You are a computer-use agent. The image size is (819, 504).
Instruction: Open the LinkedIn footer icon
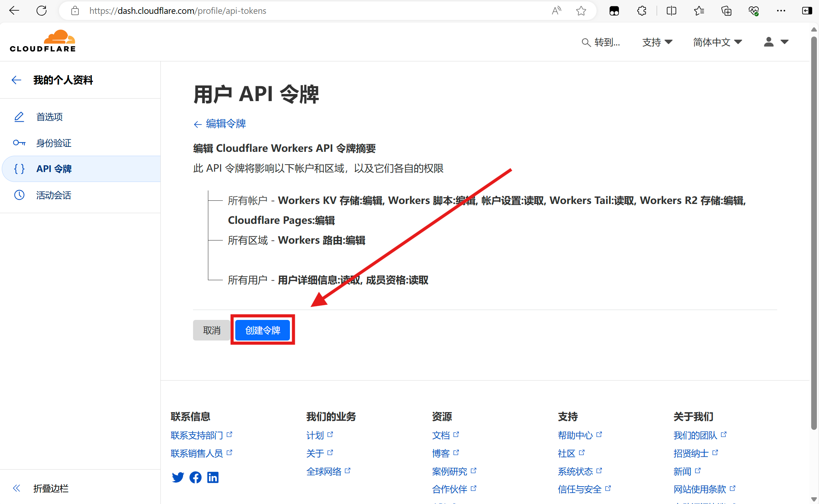pos(213,477)
